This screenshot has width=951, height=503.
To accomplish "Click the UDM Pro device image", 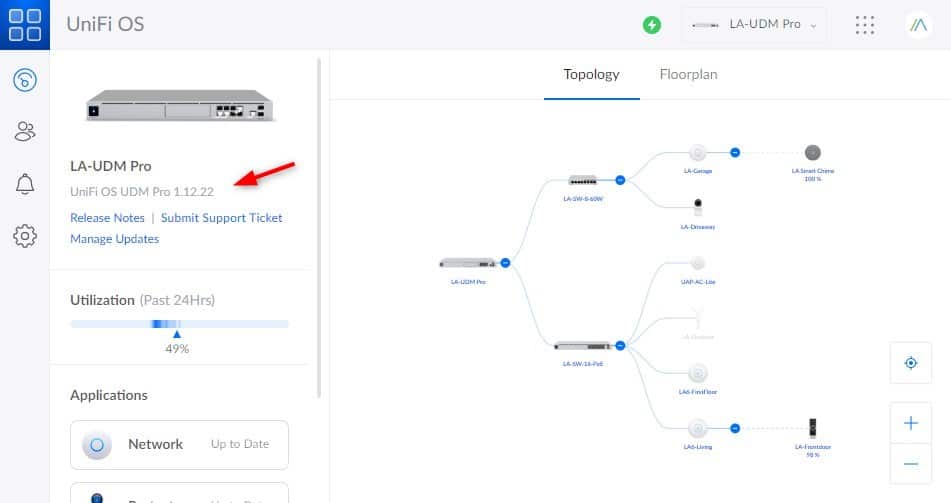I will [180, 106].
